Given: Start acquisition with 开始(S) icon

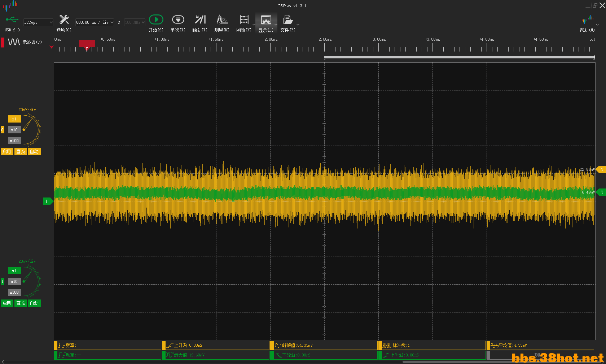Looking at the screenshot, I should tap(156, 19).
